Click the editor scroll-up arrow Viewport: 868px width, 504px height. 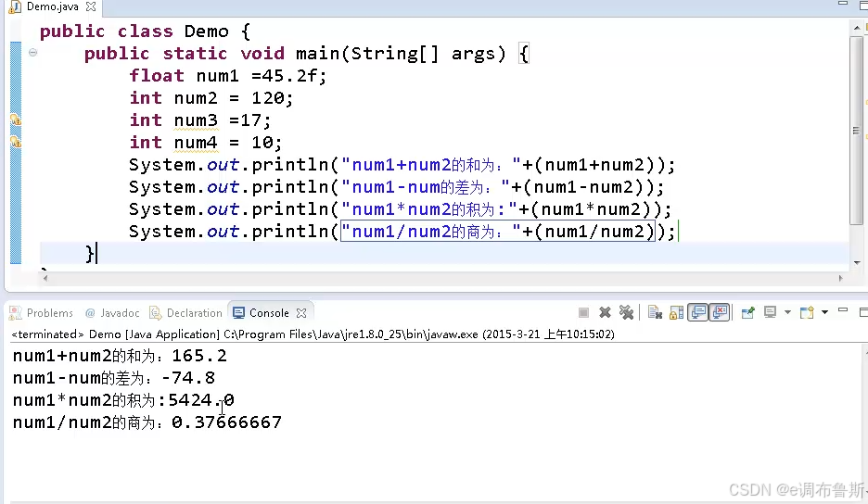pos(856,27)
